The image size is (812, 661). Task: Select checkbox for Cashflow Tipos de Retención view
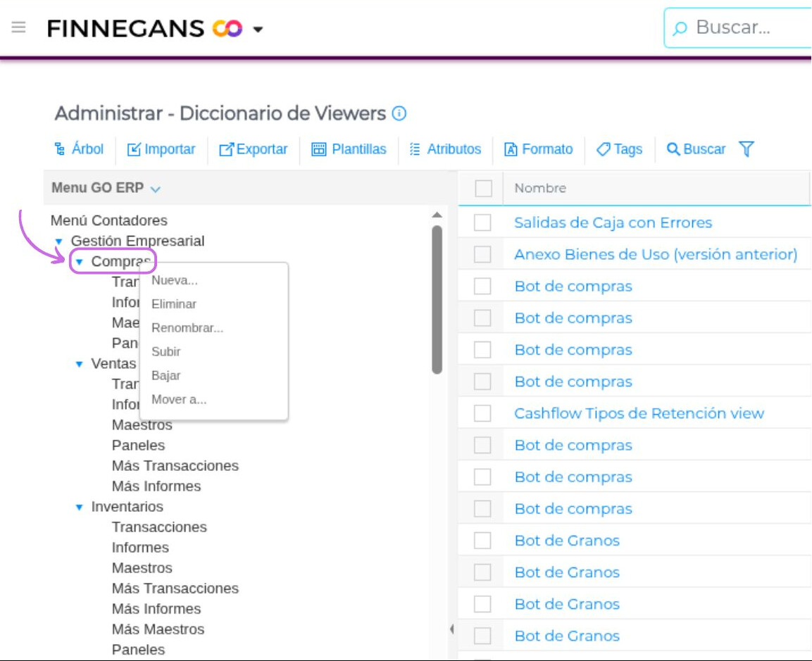pos(482,413)
